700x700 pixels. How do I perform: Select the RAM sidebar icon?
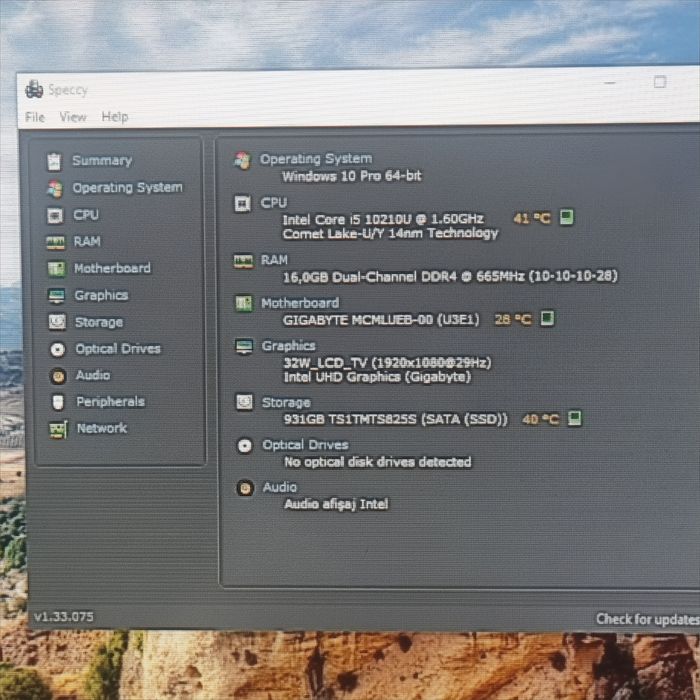56,242
